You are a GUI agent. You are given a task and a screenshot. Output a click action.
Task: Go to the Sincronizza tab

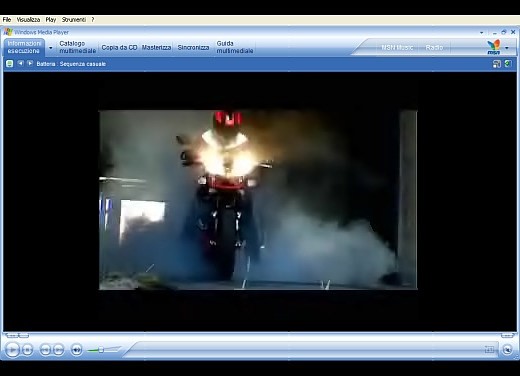193,47
